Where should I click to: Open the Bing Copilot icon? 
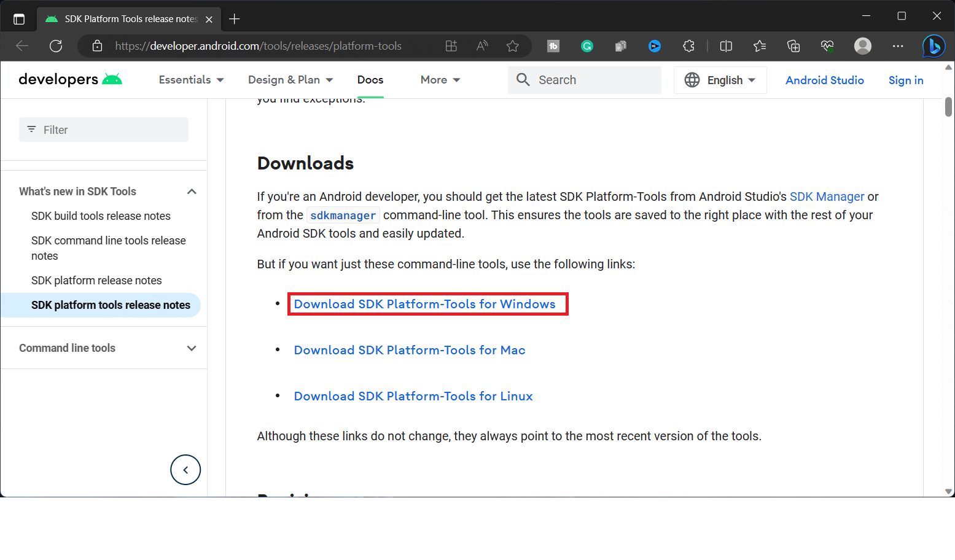pyautogui.click(x=934, y=46)
